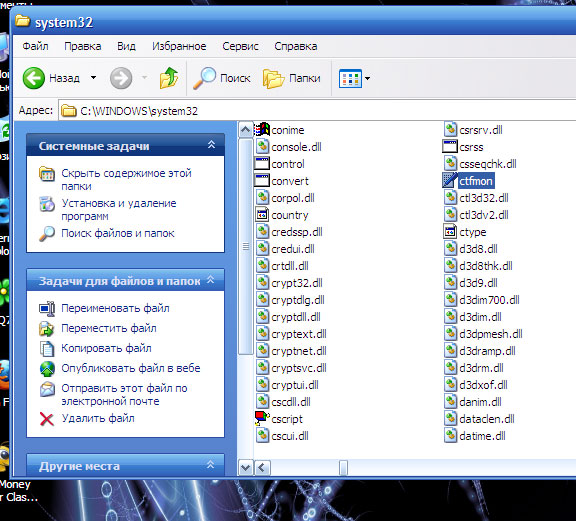Click the Views grid icon

point(350,78)
